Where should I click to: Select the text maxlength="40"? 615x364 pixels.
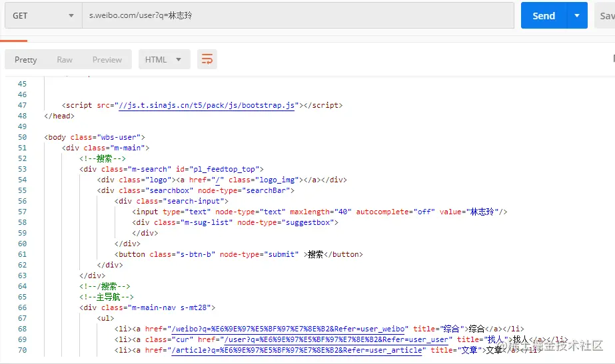tap(321, 212)
